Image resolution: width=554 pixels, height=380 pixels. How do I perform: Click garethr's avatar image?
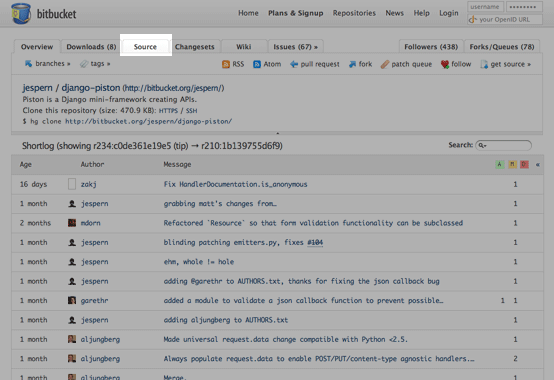[72, 301]
